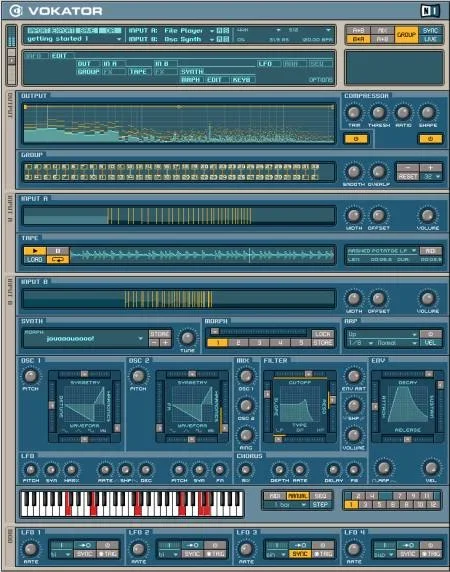The image size is (450, 572).
Task: Enable the LFO 3 SYNC button
Action: tap(300, 554)
